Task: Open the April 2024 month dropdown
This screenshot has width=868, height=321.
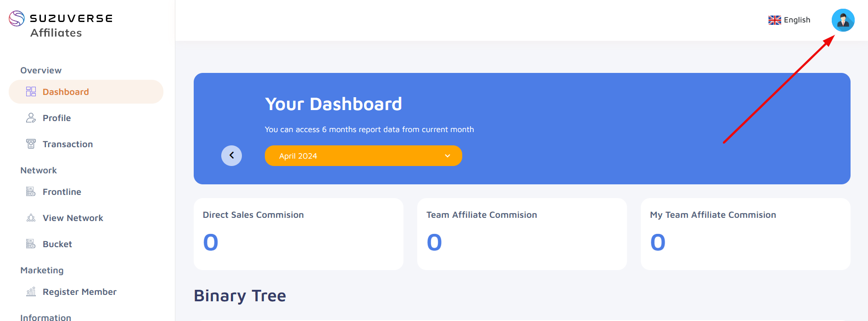Action: point(364,156)
